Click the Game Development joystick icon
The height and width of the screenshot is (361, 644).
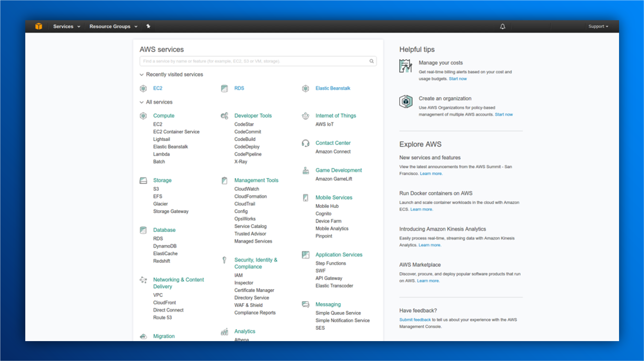coord(305,171)
